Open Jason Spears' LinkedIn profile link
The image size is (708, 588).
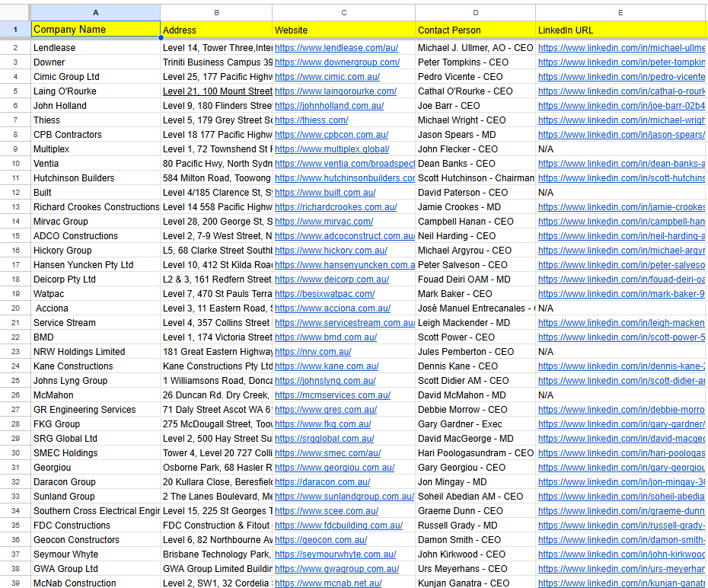tap(621, 135)
